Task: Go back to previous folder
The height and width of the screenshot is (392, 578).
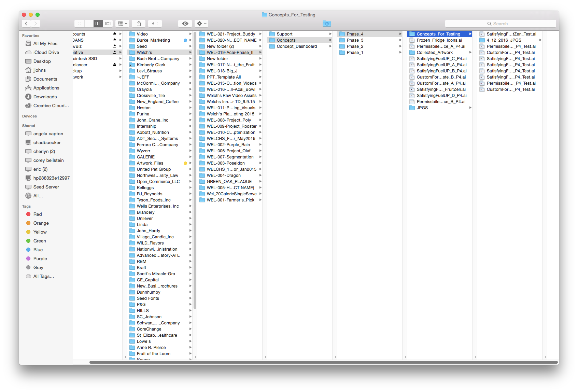Action: (x=26, y=24)
